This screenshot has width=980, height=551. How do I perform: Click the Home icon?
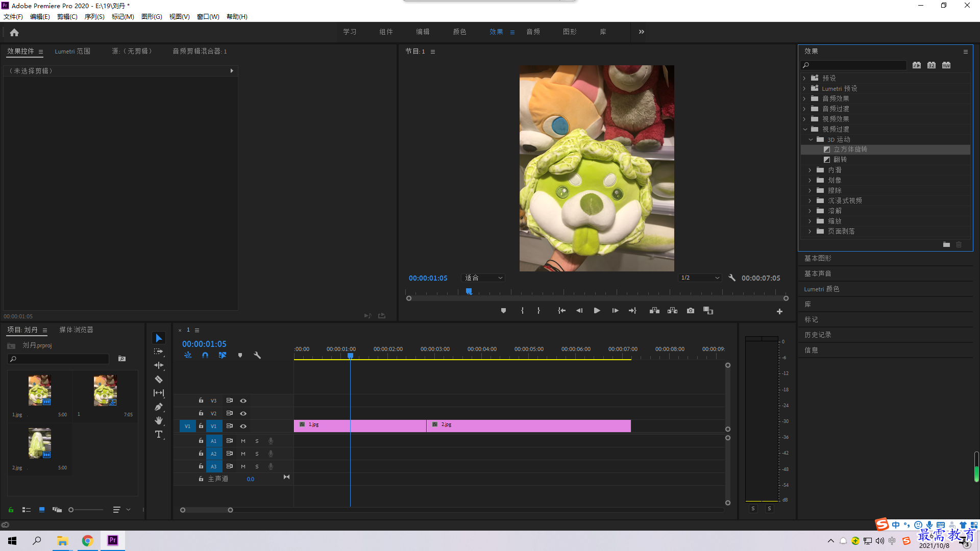[x=14, y=32]
